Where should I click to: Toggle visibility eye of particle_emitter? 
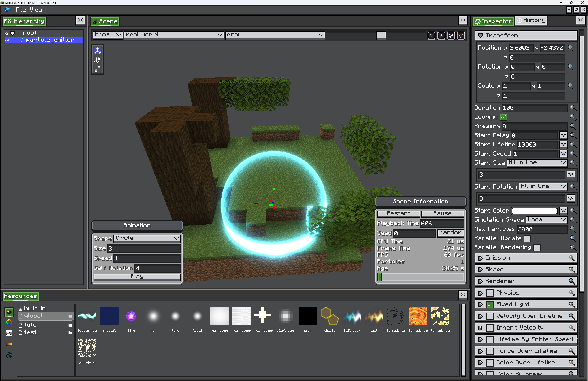click(x=7, y=40)
